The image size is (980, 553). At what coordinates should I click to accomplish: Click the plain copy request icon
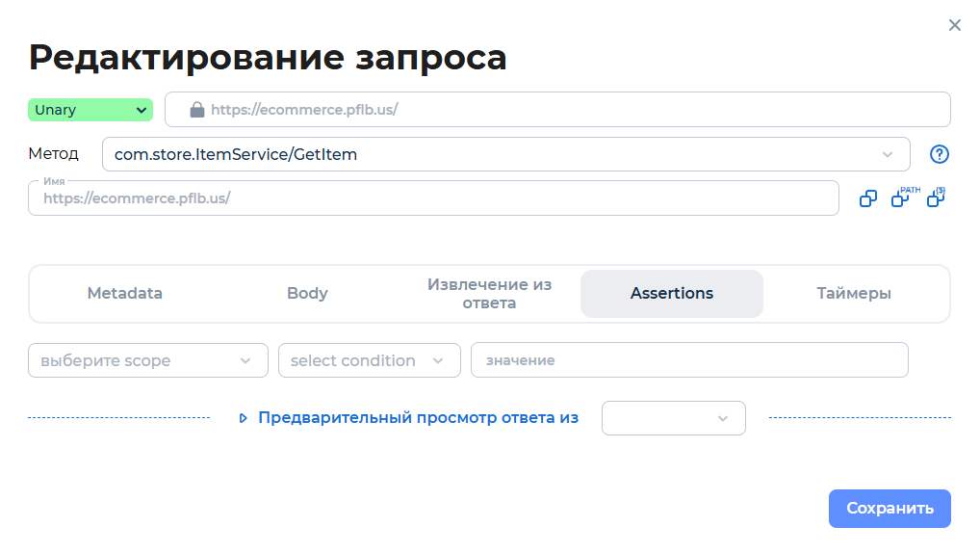tap(868, 198)
